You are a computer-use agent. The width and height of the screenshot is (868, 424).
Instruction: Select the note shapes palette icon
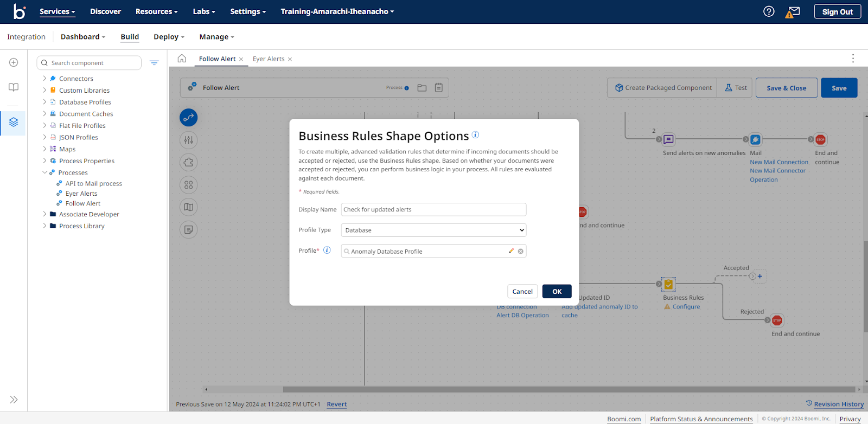pyautogui.click(x=189, y=229)
